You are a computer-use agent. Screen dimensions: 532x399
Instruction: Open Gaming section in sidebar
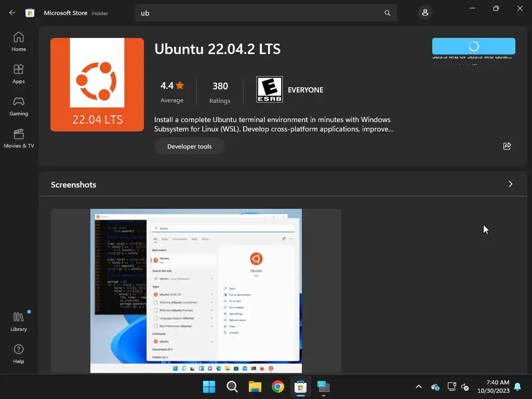pyautogui.click(x=19, y=106)
